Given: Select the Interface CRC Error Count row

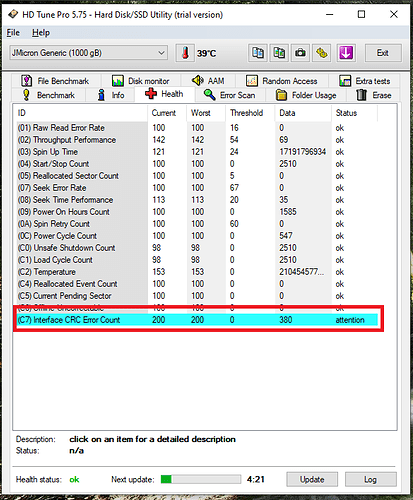Looking at the screenshot, I should (198, 320).
